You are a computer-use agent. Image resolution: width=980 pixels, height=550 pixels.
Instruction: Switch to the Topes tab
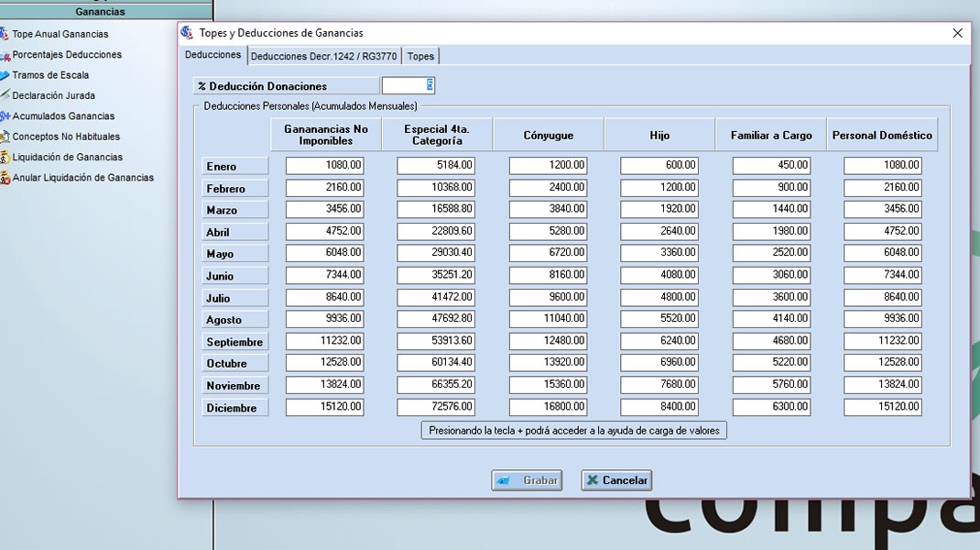[420, 56]
